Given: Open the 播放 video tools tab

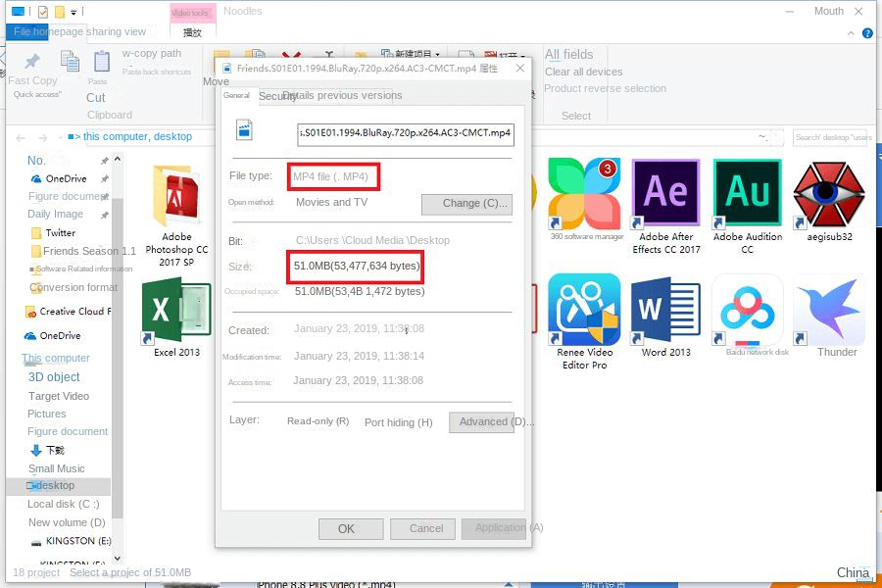Looking at the screenshot, I should coord(192,32).
